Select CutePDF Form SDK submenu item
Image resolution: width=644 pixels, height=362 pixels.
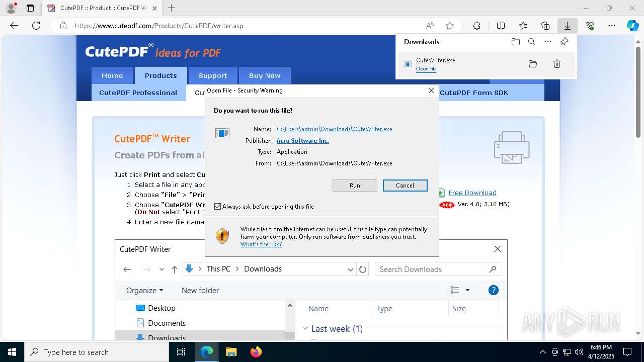click(474, 93)
